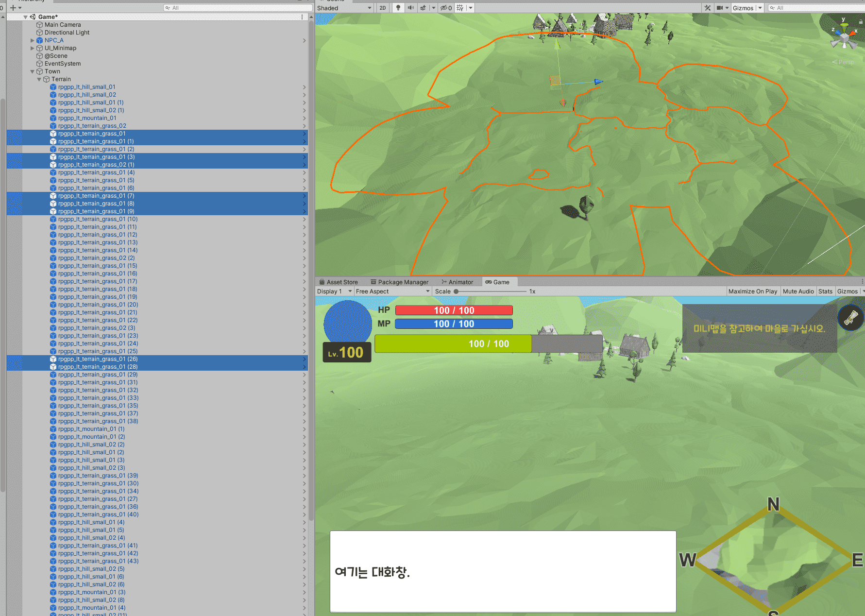Click prefab icon of rpgpp_lt_terrain_grass_01 (10)
865x616 pixels.
pyautogui.click(x=53, y=219)
